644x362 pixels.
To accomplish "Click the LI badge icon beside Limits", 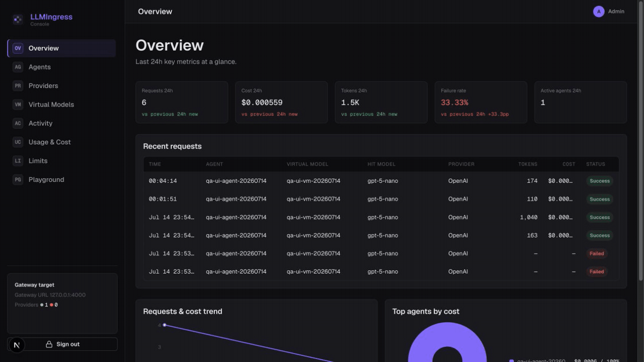I will [18, 161].
